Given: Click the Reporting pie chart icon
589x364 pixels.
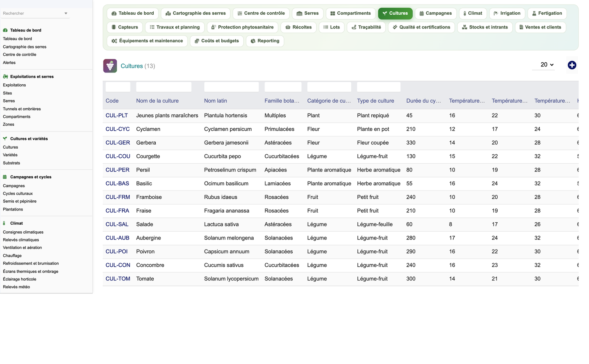Looking at the screenshot, I should 253,41.
